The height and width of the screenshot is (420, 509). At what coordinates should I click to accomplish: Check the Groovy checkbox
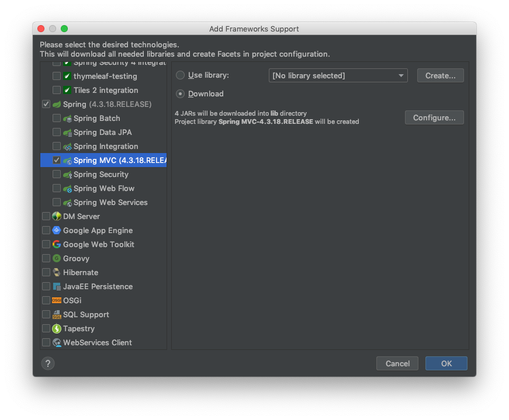(46, 258)
